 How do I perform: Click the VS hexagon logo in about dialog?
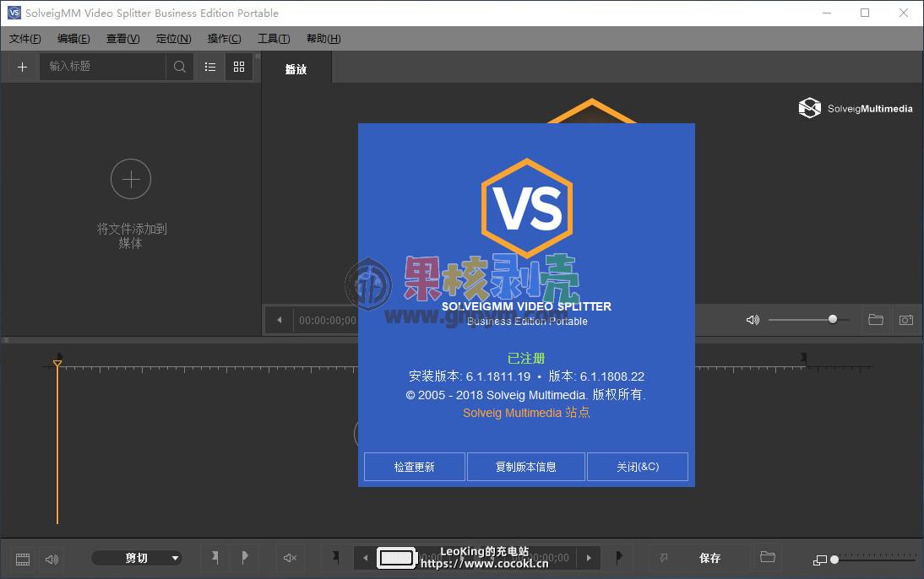click(527, 208)
